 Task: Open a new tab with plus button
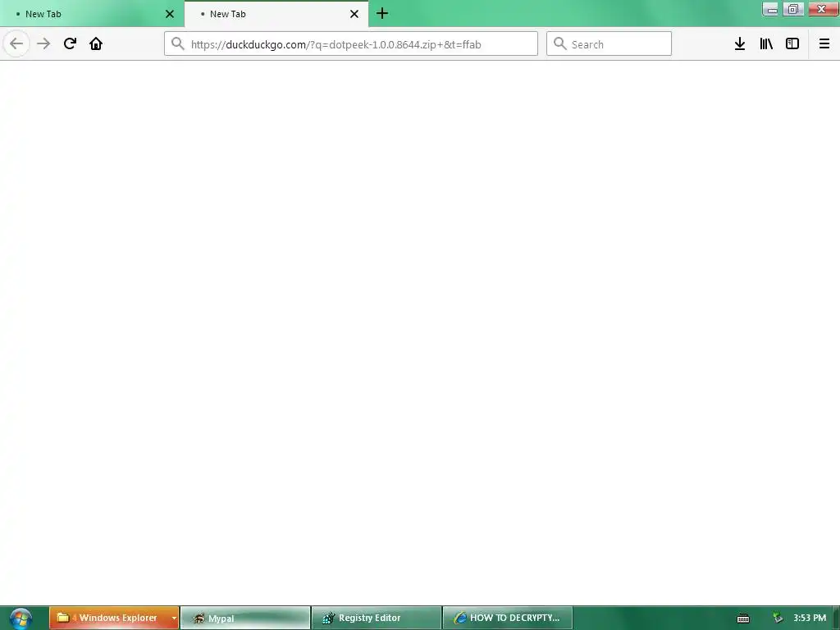click(x=382, y=13)
